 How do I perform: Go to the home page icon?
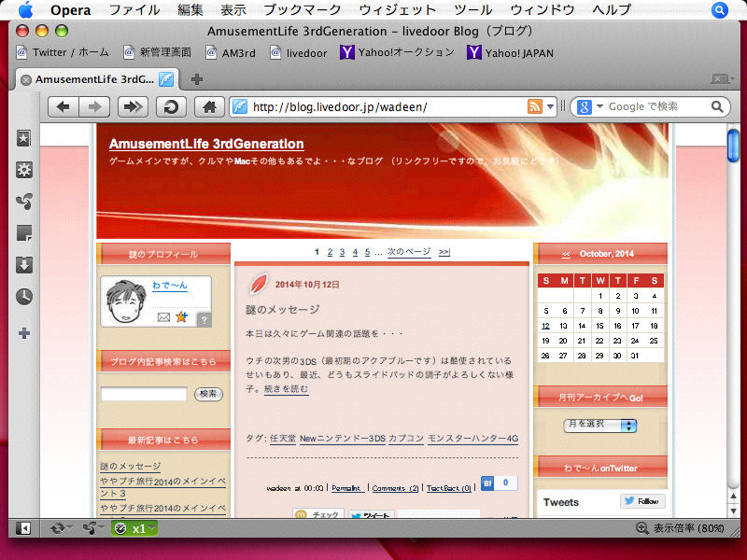(209, 106)
